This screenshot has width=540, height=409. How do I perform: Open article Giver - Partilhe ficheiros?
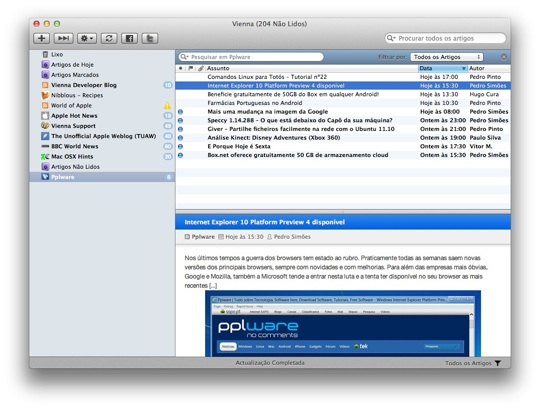click(343, 129)
